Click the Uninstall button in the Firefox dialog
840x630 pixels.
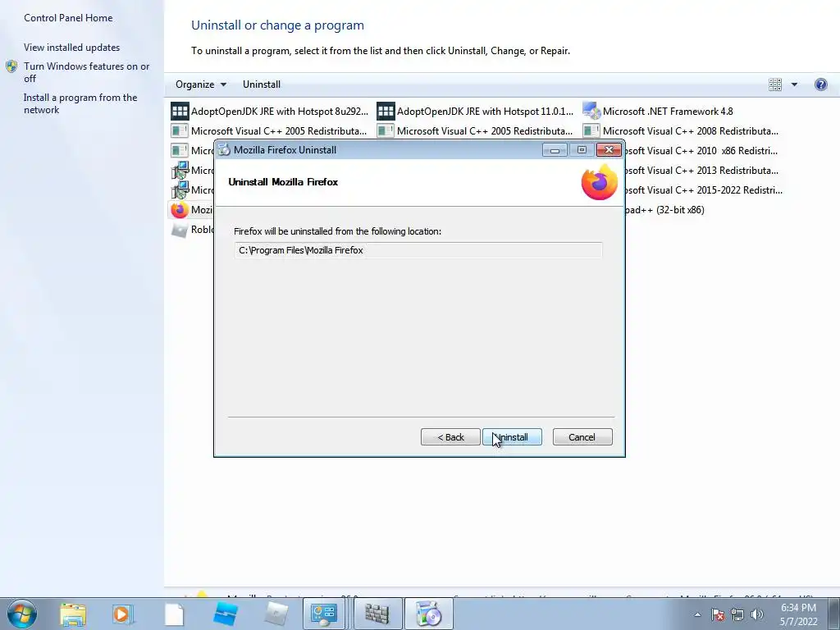click(512, 437)
